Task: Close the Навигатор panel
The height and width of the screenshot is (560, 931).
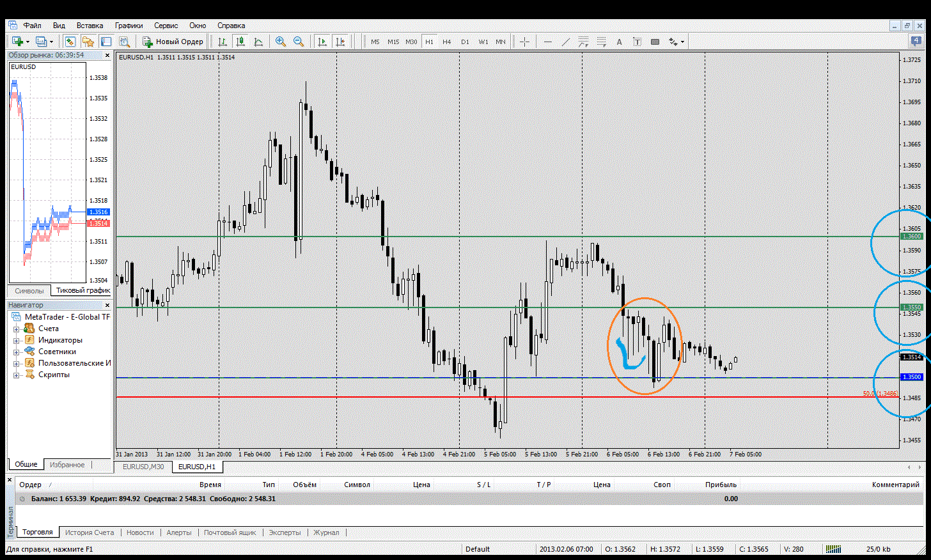Action: [x=107, y=306]
